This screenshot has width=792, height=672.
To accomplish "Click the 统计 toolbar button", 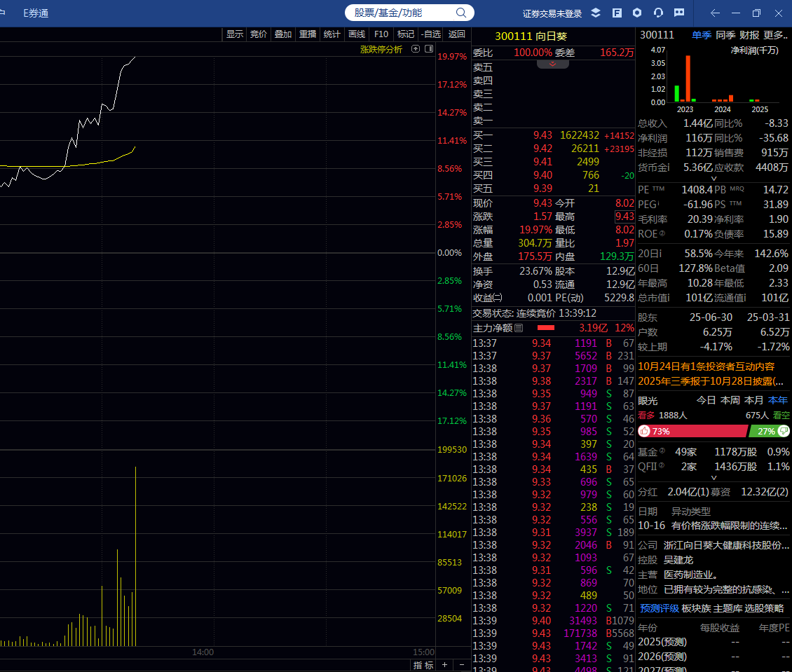I will click(x=332, y=34).
